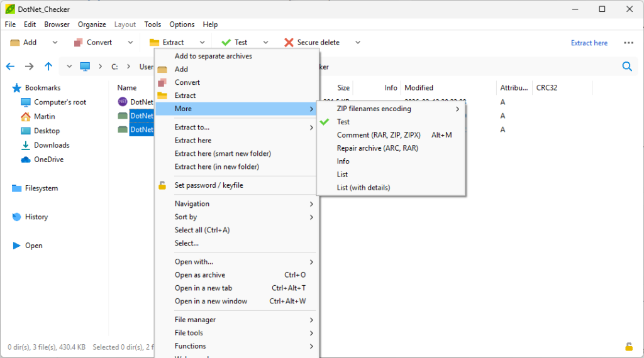Open the three-dot more options button
Viewport: 644px width, 358px height.
[x=628, y=43]
